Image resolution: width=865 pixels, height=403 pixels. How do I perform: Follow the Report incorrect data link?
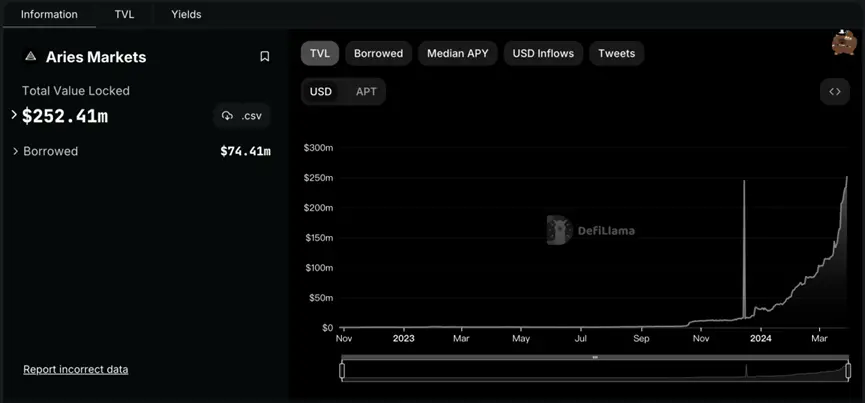coord(76,369)
